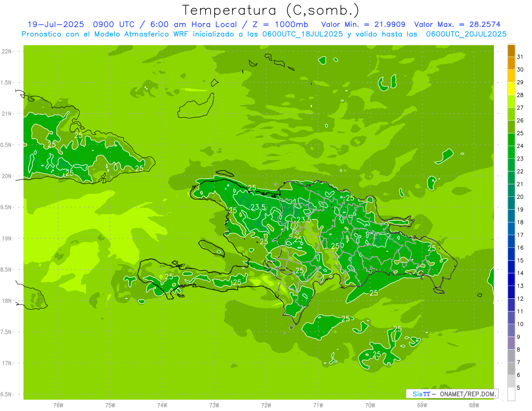Click the yellow swatch between 28 and 29
Screen dimensions: 532x411
(511, 89)
